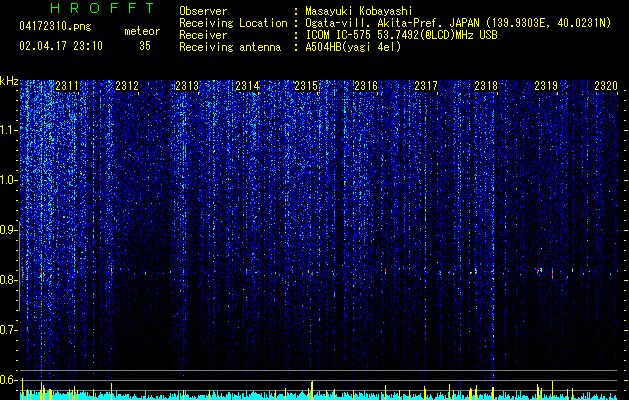Click the 2316 time marker
The image size is (629, 400).
coord(366,86)
